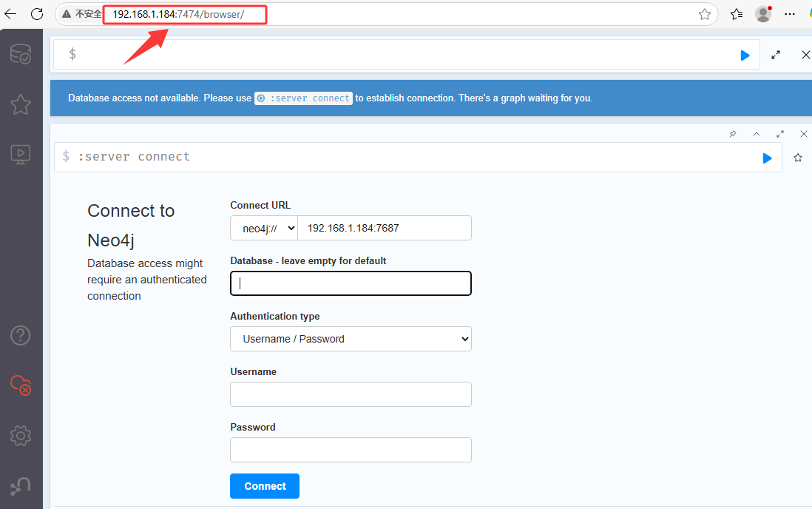Bookmark this page with star icon
This screenshot has height=509, width=812.
tap(704, 14)
